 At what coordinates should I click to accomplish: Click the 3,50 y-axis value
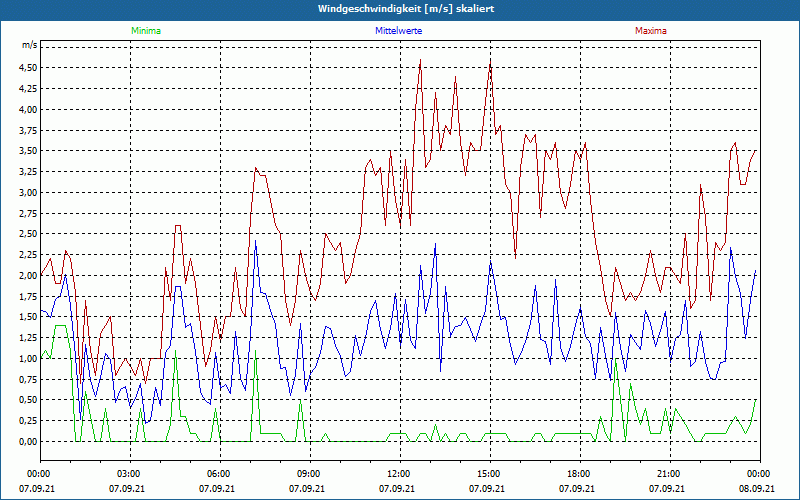click(x=28, y=151)
